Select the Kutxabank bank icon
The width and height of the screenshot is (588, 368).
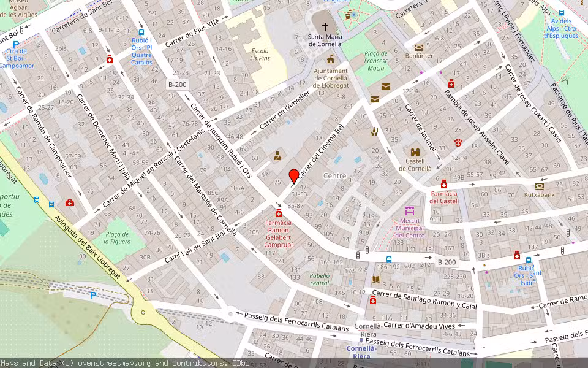[x=539, y=185]
